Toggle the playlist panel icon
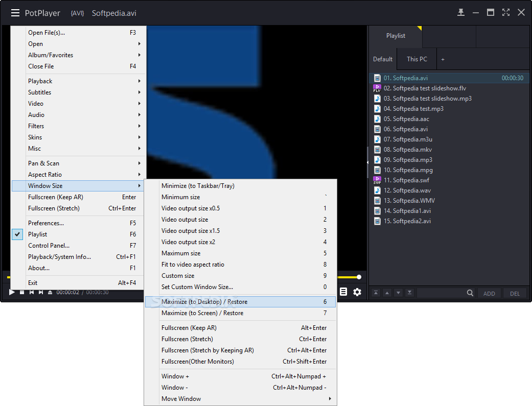 pyautogui.click(x=343, y=292)
